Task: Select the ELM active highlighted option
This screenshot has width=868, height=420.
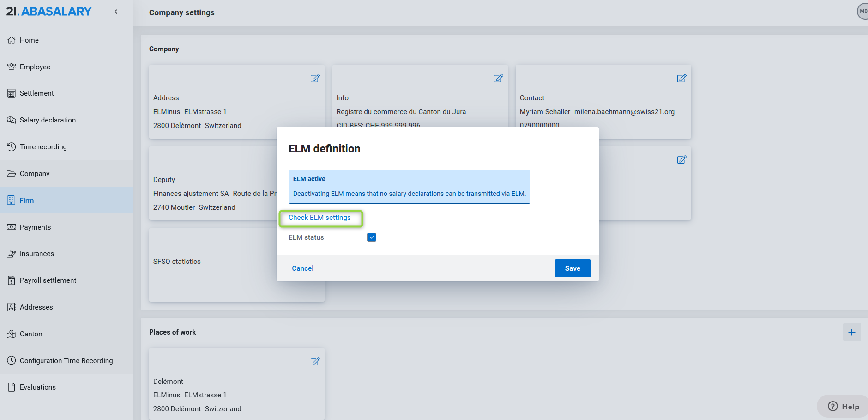Action: (409, 186)
